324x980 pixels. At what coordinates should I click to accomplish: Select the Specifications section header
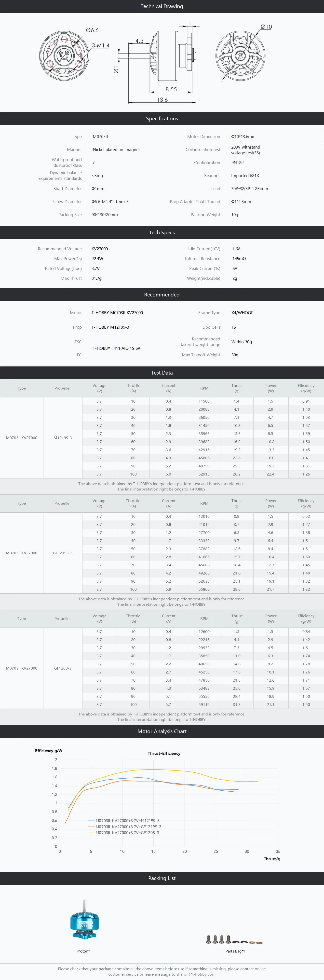click(162, 119)
